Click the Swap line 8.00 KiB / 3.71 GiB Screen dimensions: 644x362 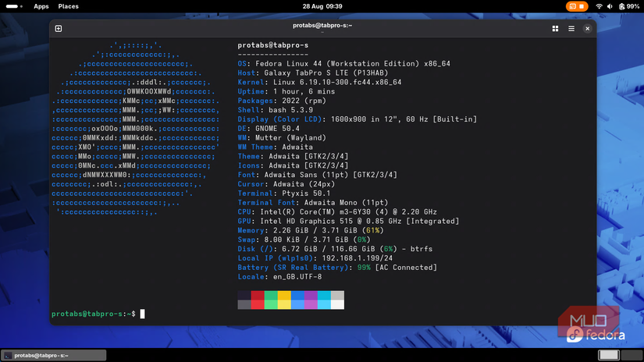click(x=304, y=240)
